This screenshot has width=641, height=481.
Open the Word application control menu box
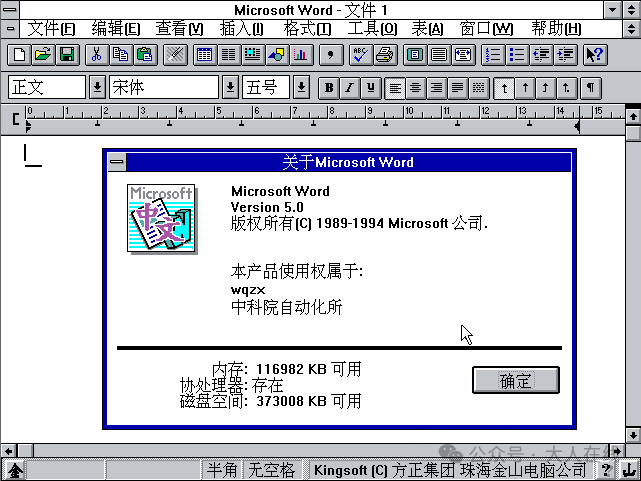pyautogui.click(x=10, y=9)
